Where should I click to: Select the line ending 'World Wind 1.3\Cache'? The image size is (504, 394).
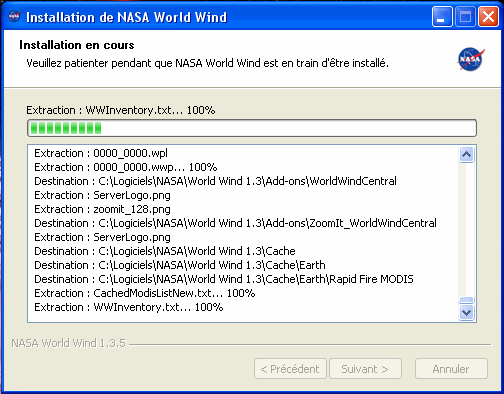tap(165, 251)
